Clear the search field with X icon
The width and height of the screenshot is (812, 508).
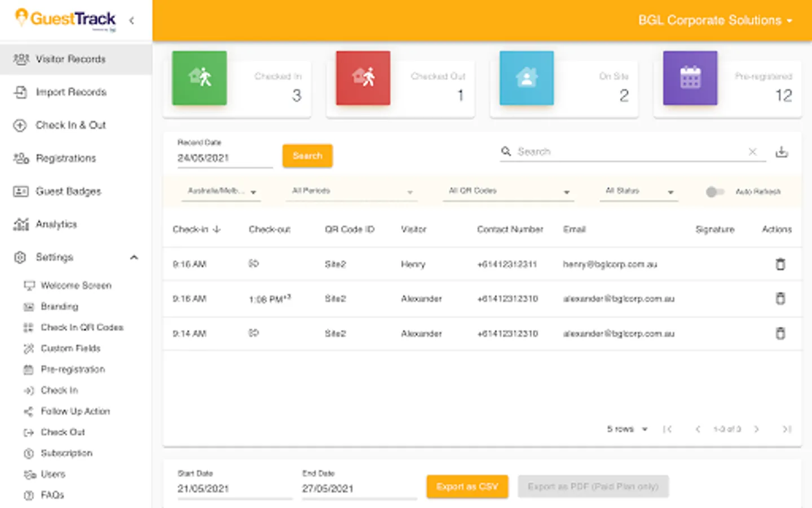tap(752, 152)
